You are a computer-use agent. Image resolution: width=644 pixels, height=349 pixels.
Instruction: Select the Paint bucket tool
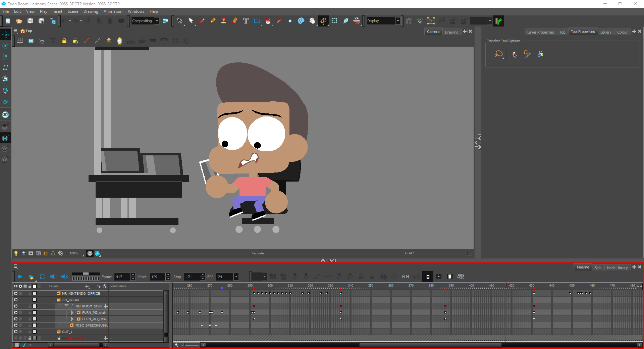tap(268, 21)
